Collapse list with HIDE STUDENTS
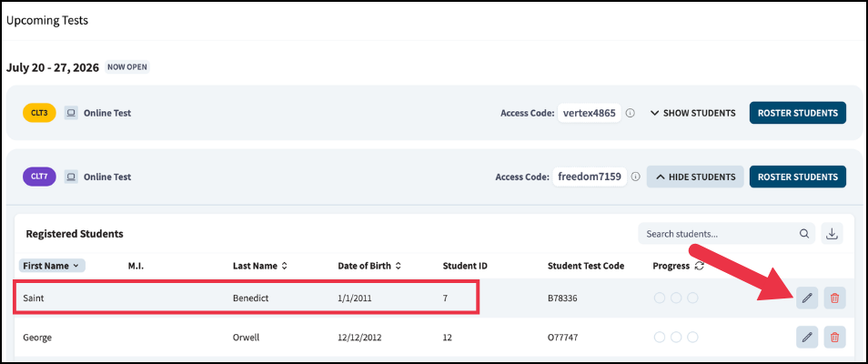The width and height of the screenshot is (868, 364). click(695, 177)
